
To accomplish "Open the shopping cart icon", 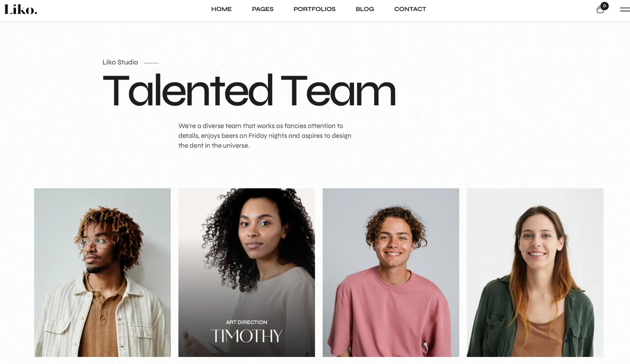I will coord(600,10).
